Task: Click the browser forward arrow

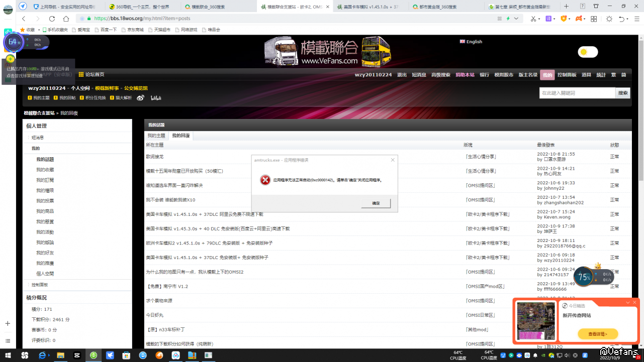Action: click(x=37, y=19)
